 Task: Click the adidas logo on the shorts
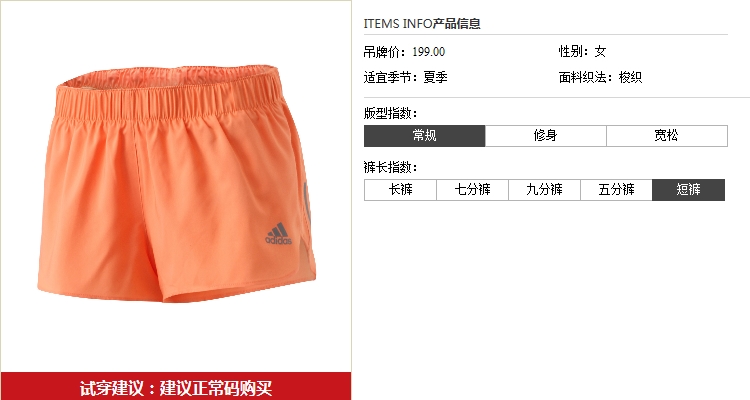click(x=278, y=233)
